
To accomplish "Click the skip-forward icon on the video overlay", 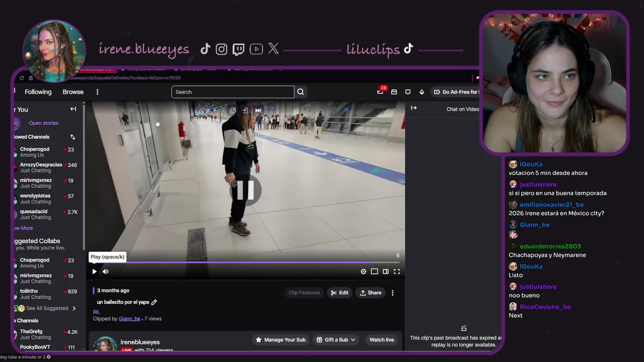I will coord(258,111).
